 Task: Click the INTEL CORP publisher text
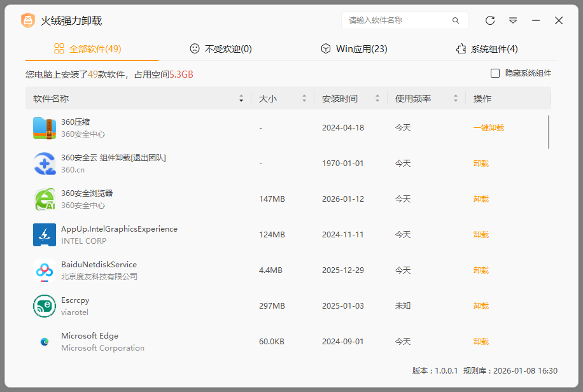(83, 241)
